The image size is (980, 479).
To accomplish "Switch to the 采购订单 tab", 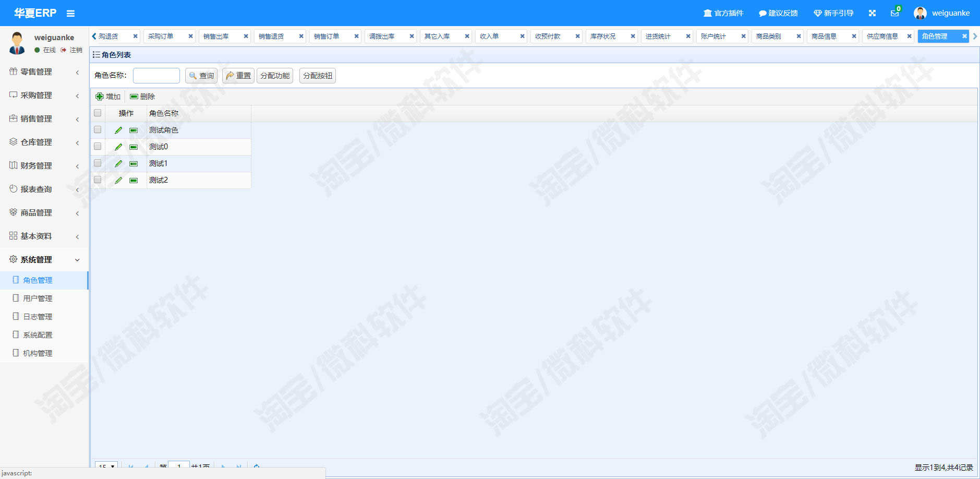I will 161,36.
